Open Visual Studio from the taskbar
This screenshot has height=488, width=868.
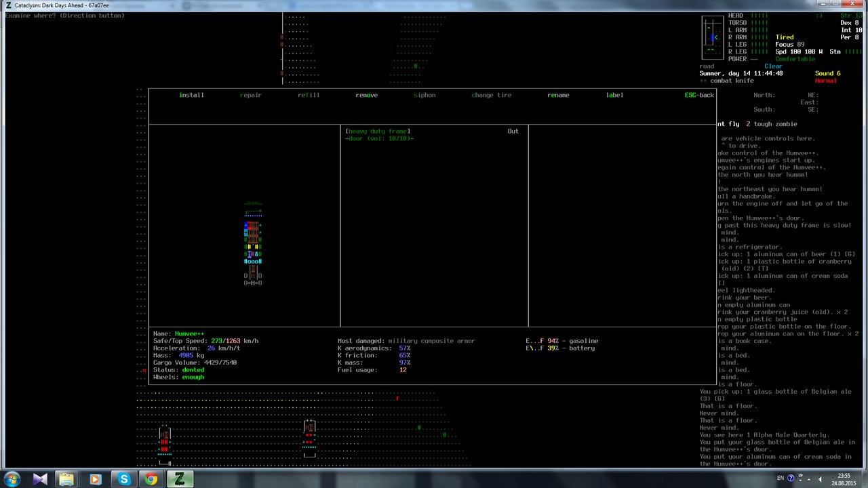click(40, 479)
